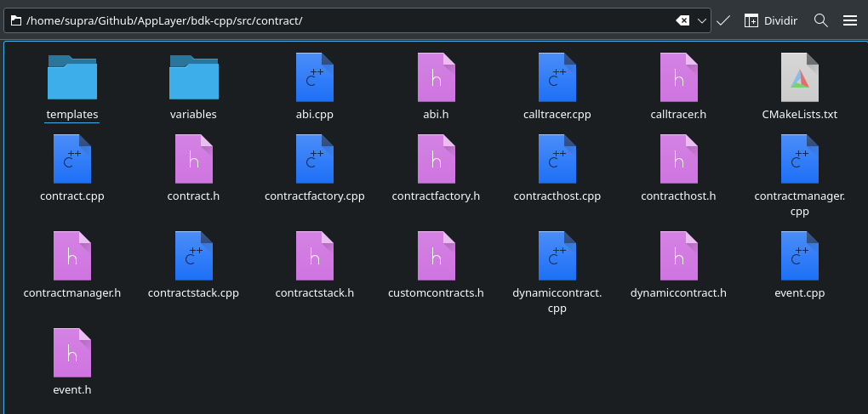Select the contractstack.cpp file icon
Image resolution: width=868 pixels, height=414 pixels.
pyautogui.click(x=194, y=256)
